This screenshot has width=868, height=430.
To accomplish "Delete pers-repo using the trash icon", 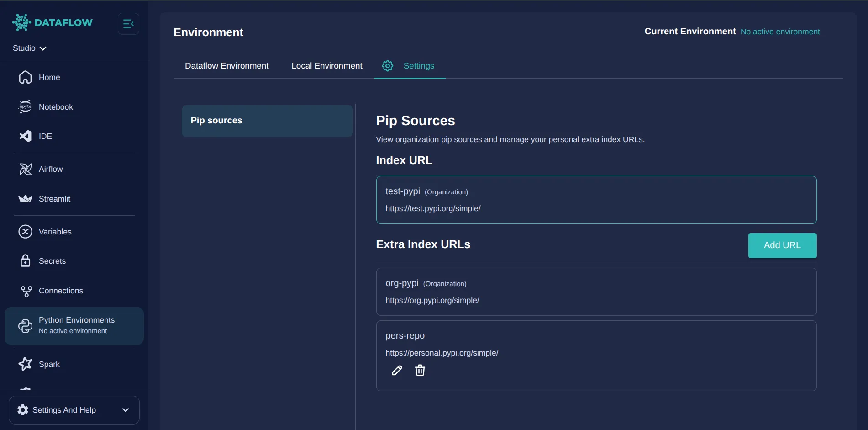I will 420,370.
